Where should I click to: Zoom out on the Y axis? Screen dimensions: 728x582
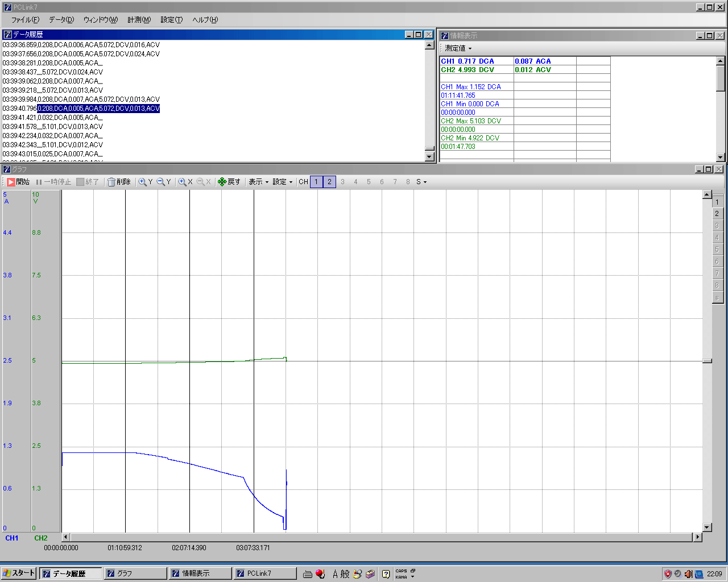[163, 182]
